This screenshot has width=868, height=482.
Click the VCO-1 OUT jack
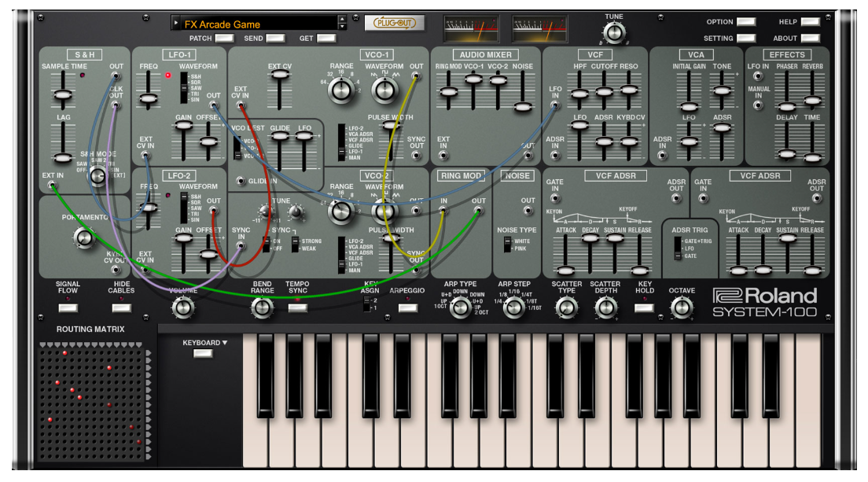[x=416, y=76]
